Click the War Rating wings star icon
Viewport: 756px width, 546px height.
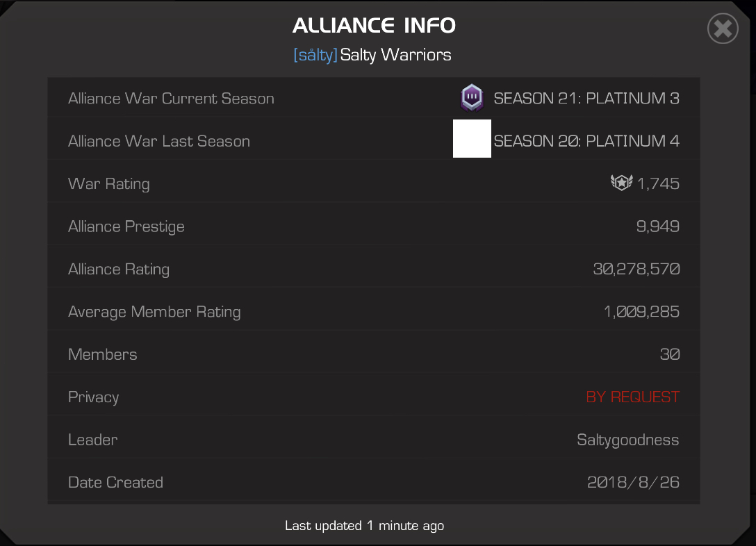pyautogui.click(x=621, y=183)
